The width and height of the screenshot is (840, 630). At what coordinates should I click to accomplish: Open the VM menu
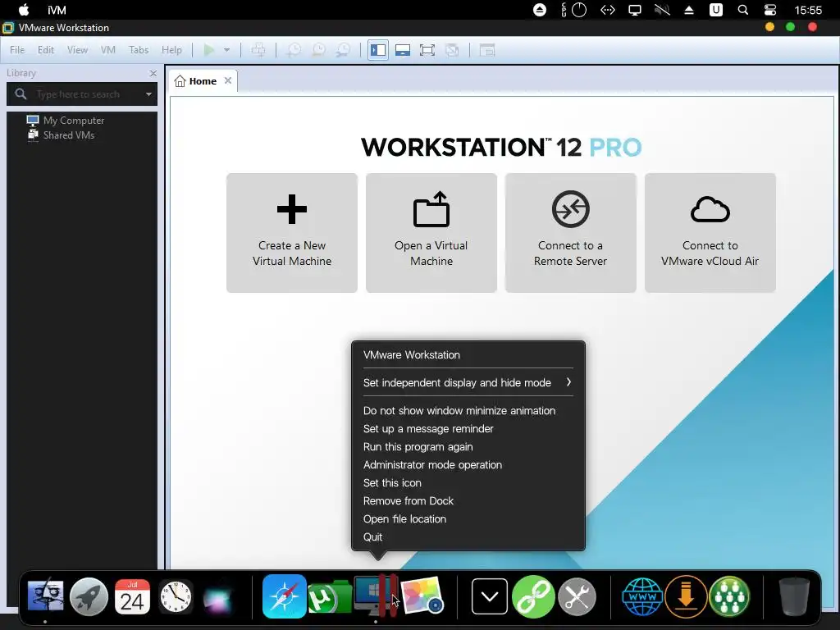pos(107,50)
